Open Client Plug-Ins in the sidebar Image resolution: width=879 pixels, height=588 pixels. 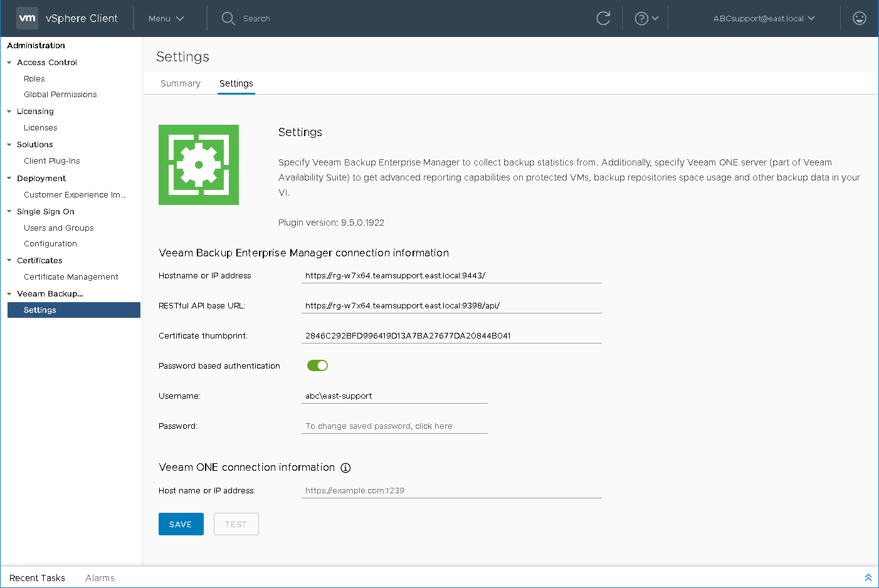(52, 161)
